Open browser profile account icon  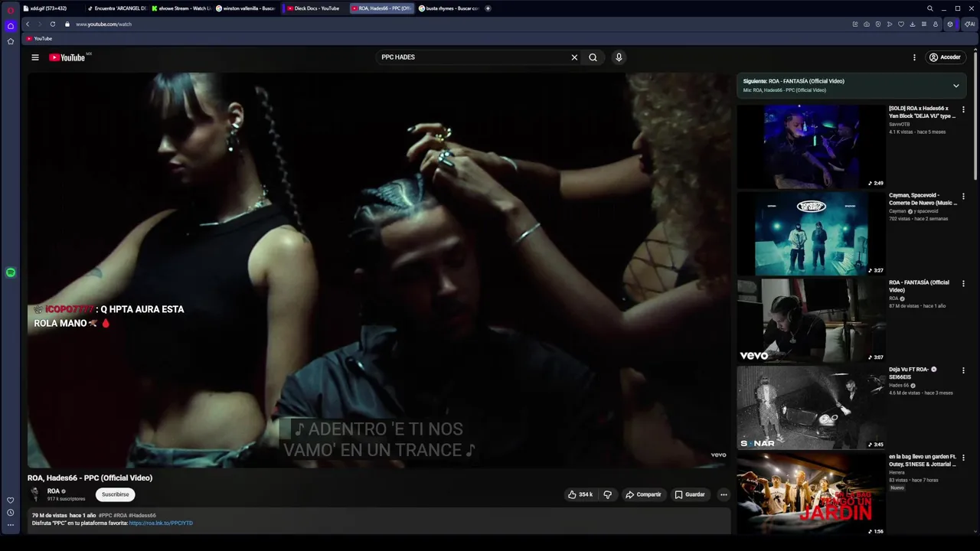pyautogui.click(x=936, y=24)
